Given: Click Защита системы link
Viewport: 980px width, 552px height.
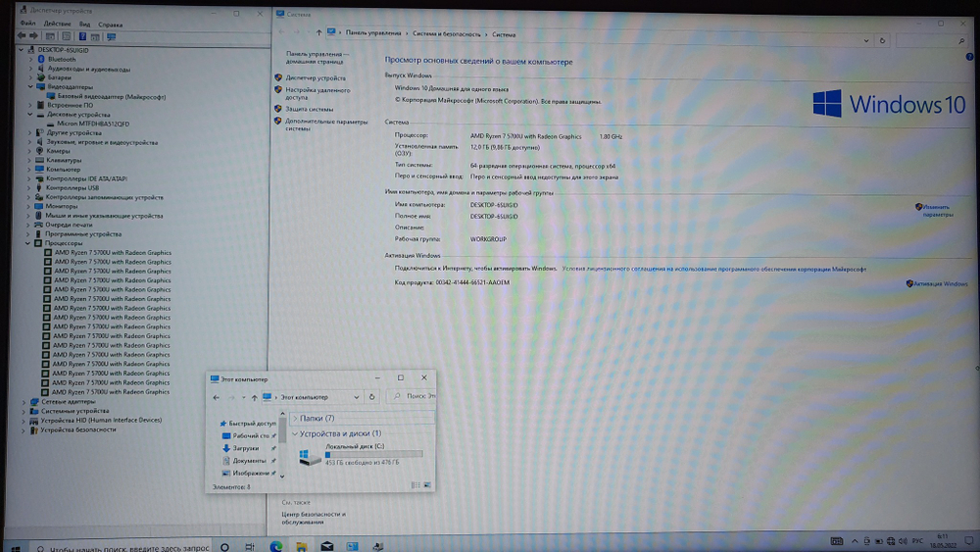Looking at the screenshot, I should pyautogui.click(x=310, y=109).
